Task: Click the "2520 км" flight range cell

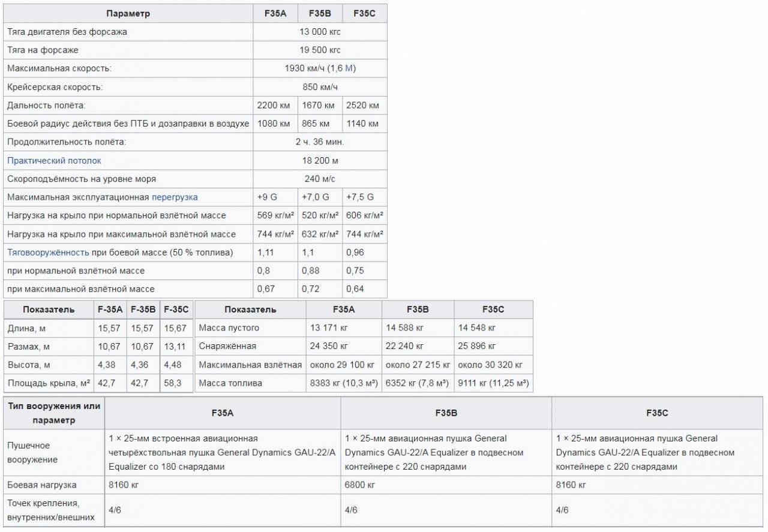Action: 364,106
